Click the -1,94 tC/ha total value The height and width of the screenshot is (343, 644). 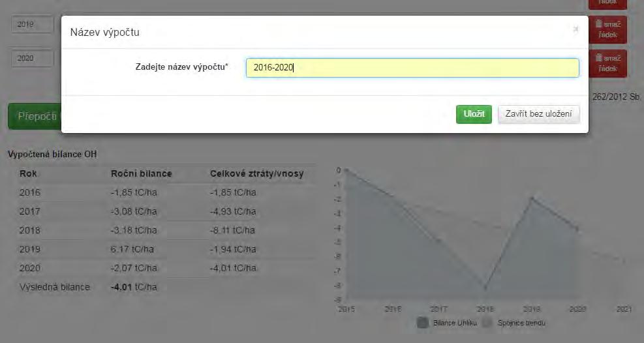tap(233, 249)
